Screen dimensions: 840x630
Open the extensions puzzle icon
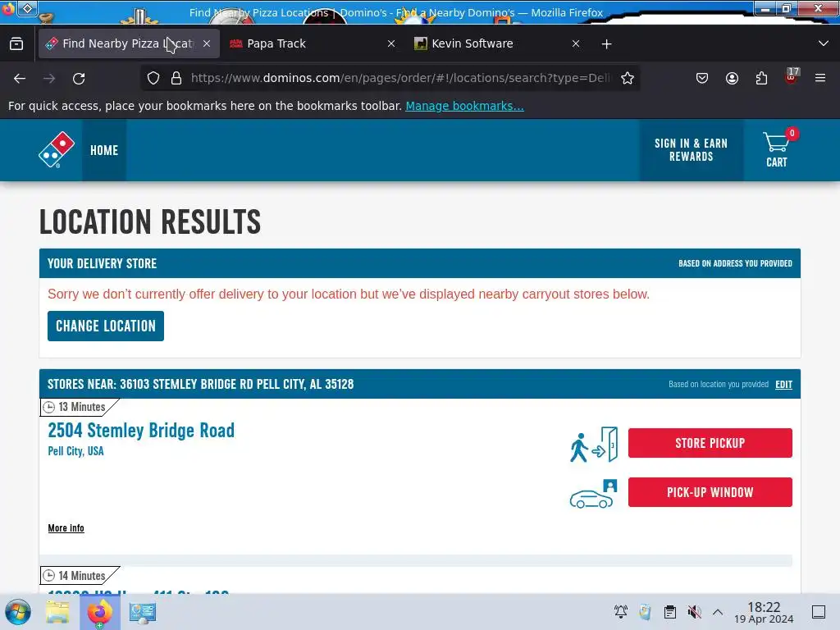pos(761,78)
